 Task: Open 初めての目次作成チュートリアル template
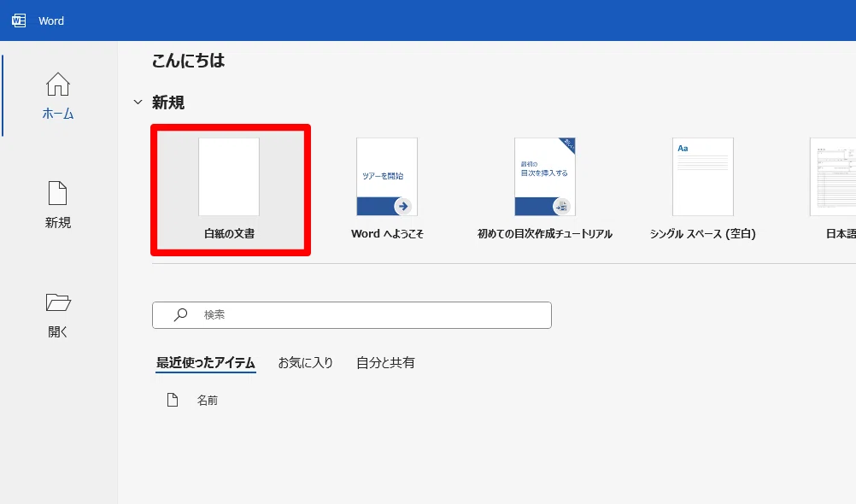tap(545, 190)
